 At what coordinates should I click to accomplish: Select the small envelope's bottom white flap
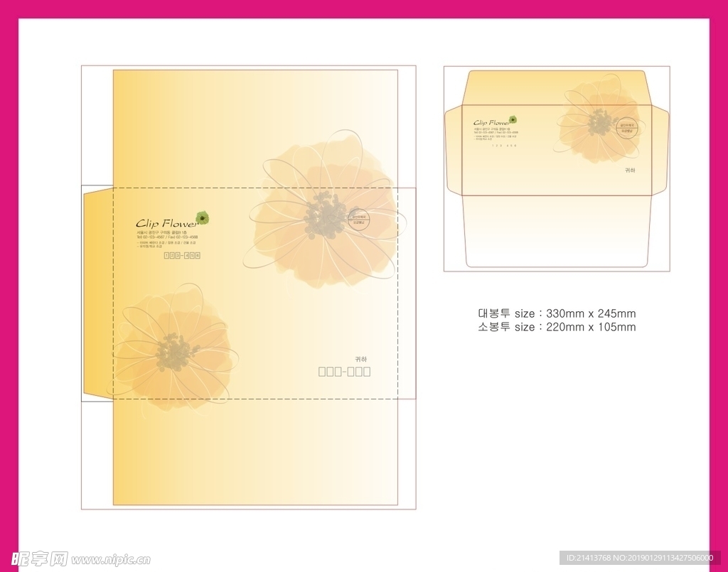click(557, 231)
